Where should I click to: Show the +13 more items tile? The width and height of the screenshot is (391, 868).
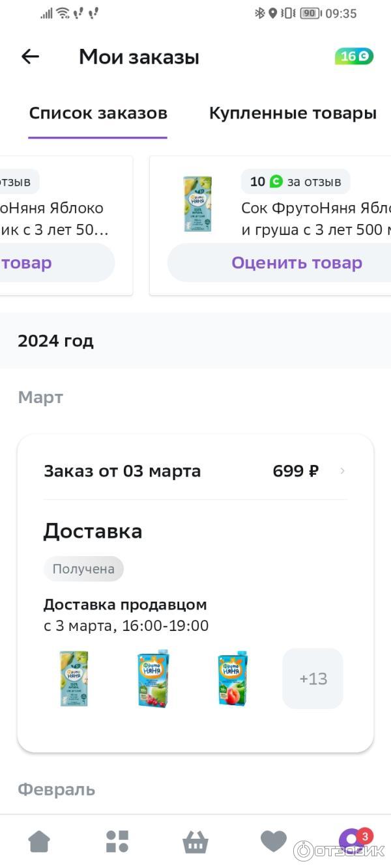tap(313, 679)
